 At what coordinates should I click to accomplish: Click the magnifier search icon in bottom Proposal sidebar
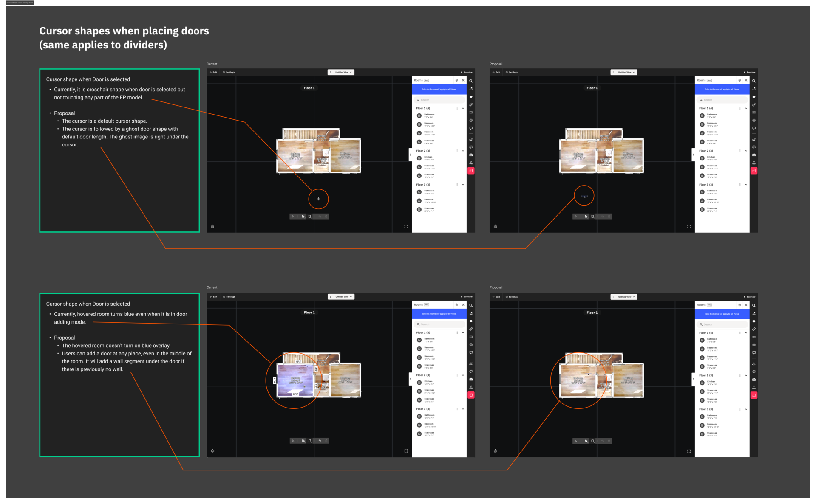[x=754, y=305]
